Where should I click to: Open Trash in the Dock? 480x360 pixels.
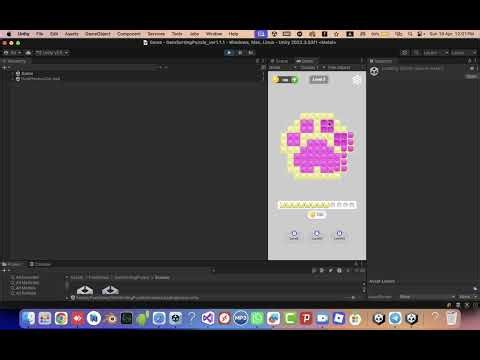tap(452, 318)
